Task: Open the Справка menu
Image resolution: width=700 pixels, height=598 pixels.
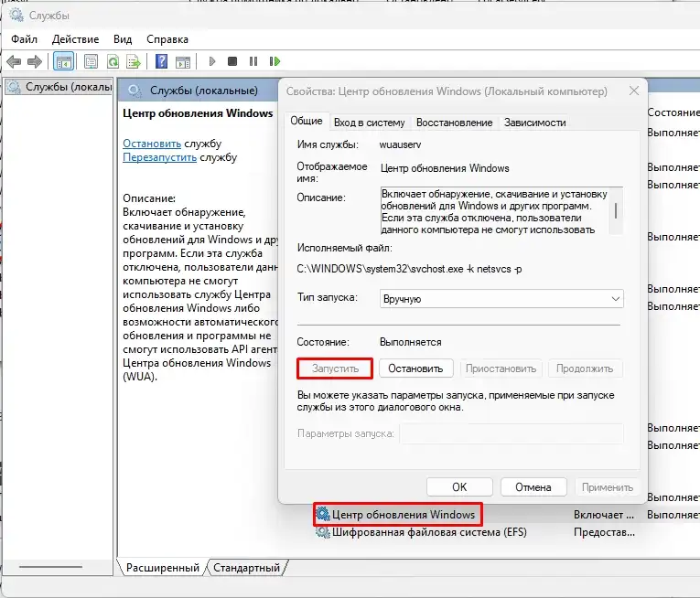Action: click(167, 39)
